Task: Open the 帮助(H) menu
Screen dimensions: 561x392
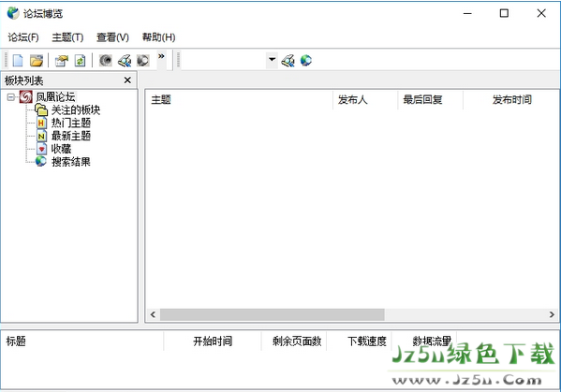Action: (x=158, y=37)
